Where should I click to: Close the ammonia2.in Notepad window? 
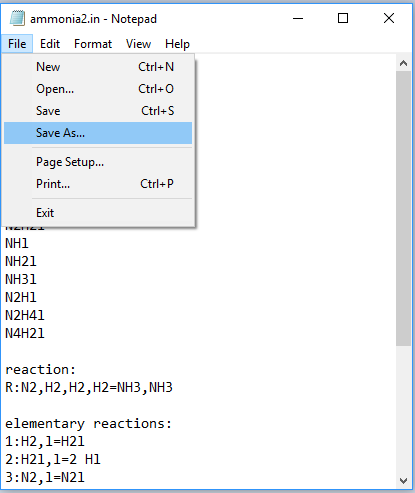[389, 18]
